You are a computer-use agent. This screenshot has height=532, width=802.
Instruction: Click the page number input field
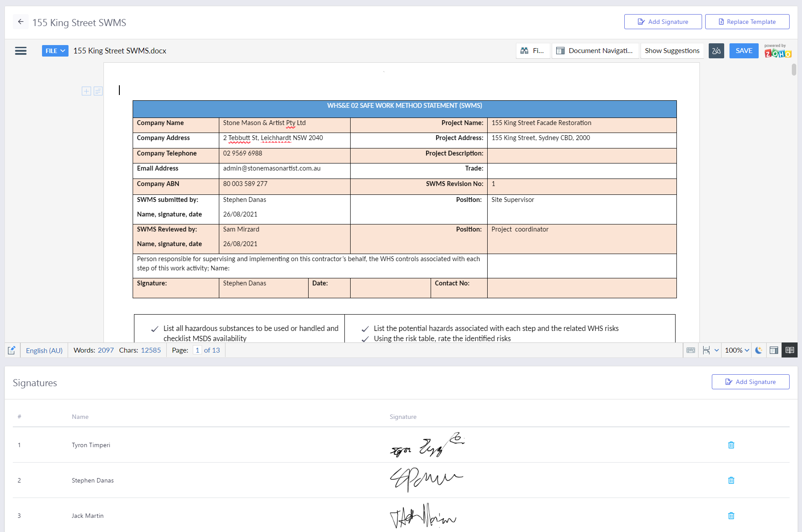point(197,350)
